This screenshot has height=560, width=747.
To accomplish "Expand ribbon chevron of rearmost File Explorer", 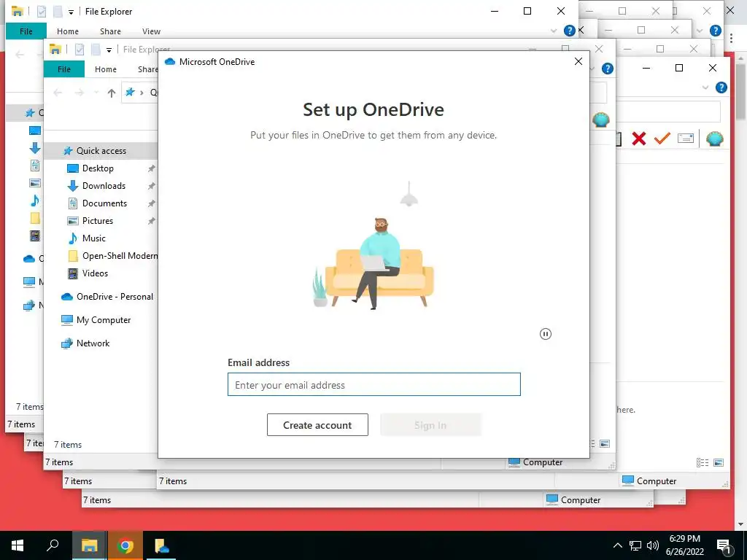I will (554, 31).
